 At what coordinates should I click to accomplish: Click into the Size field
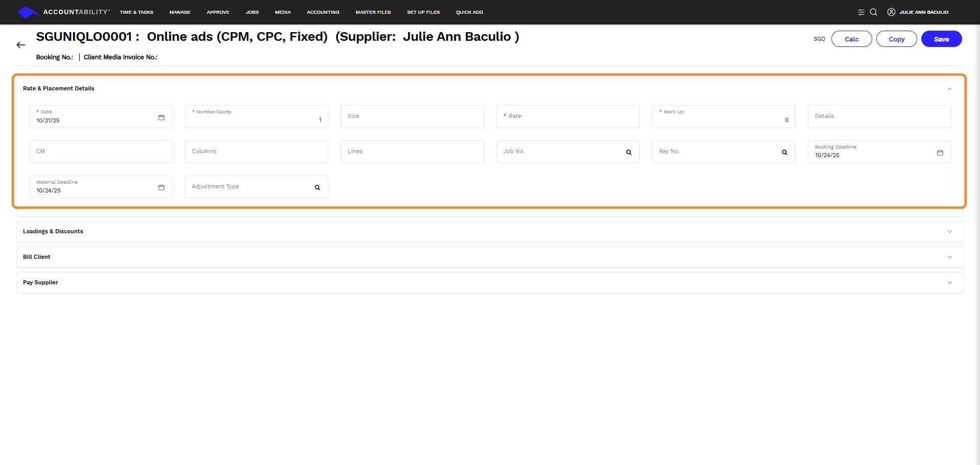click(412, 116)
